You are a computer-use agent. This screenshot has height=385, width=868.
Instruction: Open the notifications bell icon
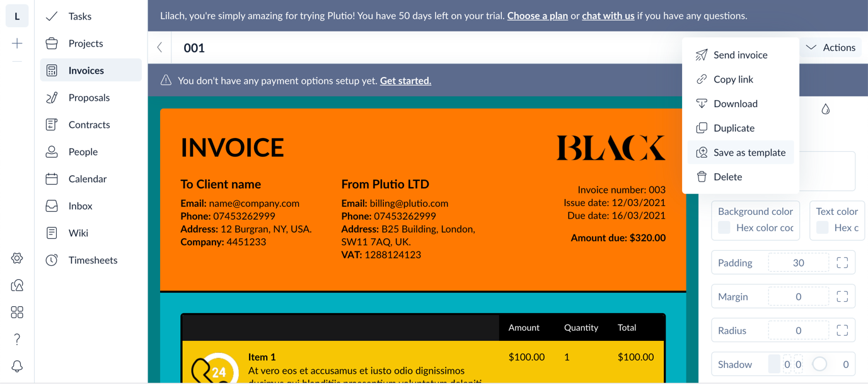point(17,367)
